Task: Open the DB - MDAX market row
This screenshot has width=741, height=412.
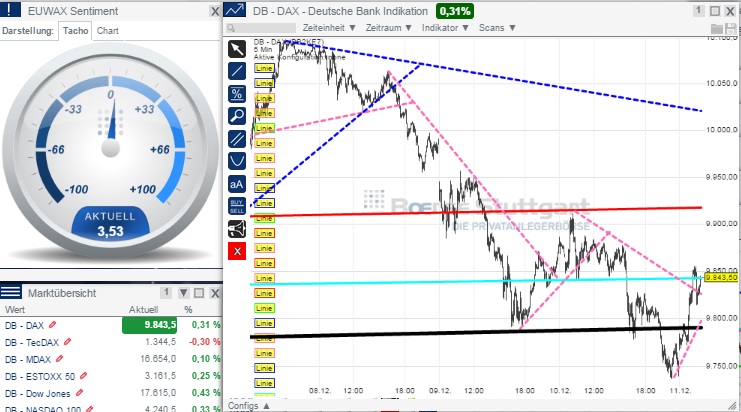Action: (111, 359)
